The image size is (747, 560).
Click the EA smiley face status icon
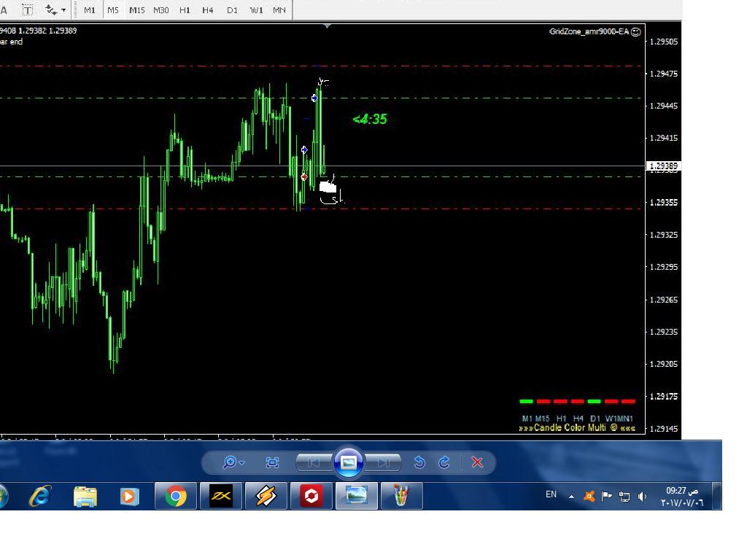pyautogui.click(x=636, y=32)
